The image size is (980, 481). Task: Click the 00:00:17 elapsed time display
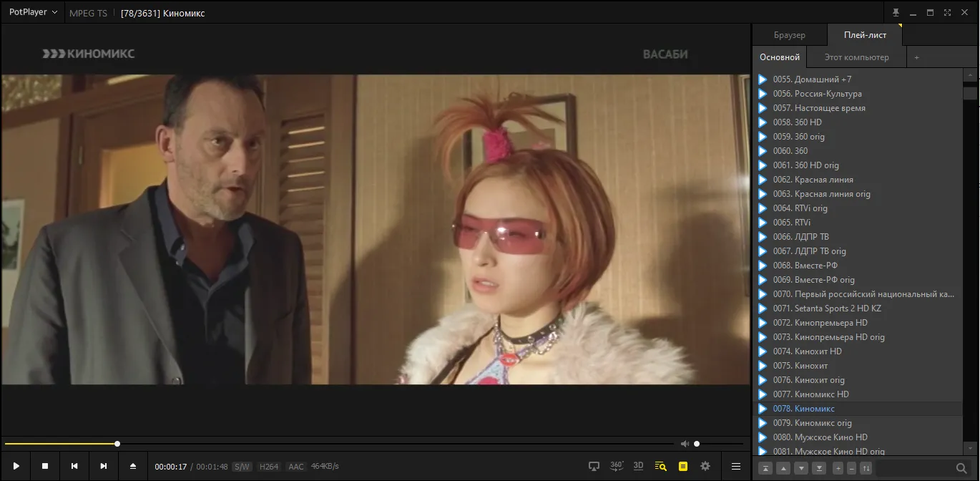171,467
